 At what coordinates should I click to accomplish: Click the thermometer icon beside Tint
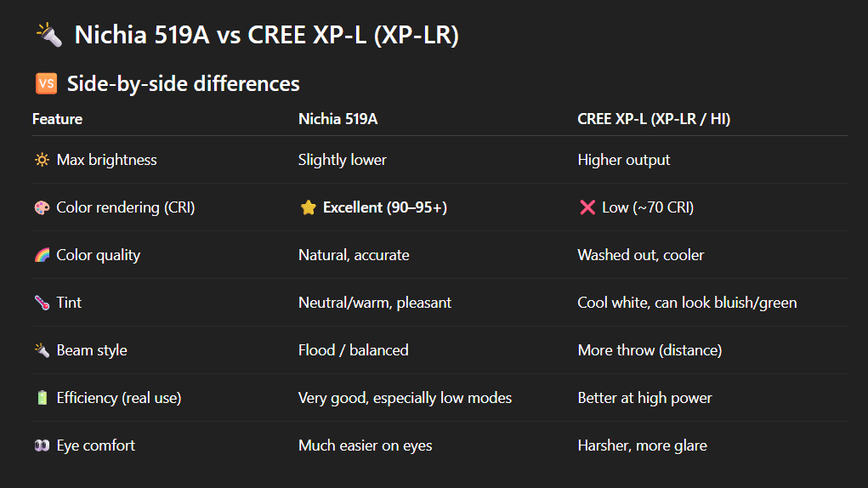(42, 303)
